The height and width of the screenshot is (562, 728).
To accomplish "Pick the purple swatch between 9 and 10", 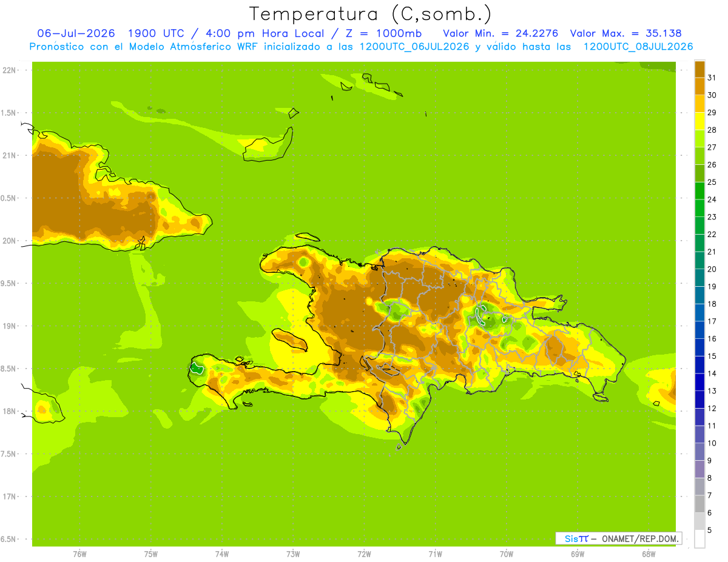I will [x=699, y=452].
